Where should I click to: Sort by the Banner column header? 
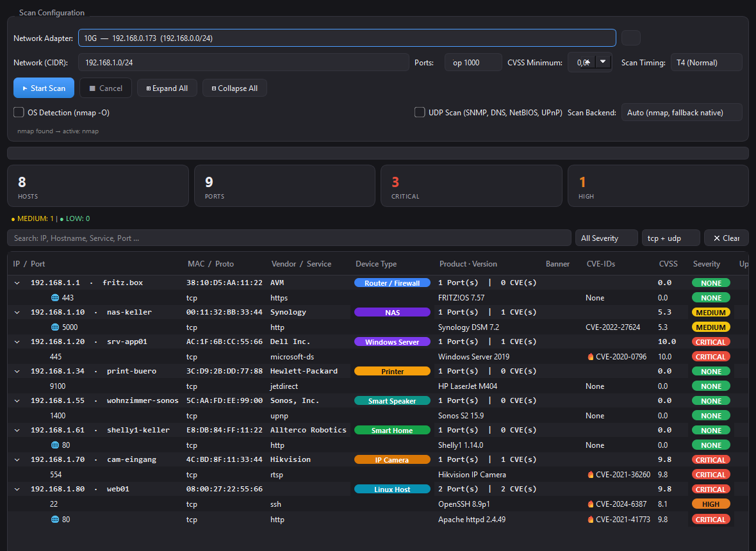(x=557, y=264)
